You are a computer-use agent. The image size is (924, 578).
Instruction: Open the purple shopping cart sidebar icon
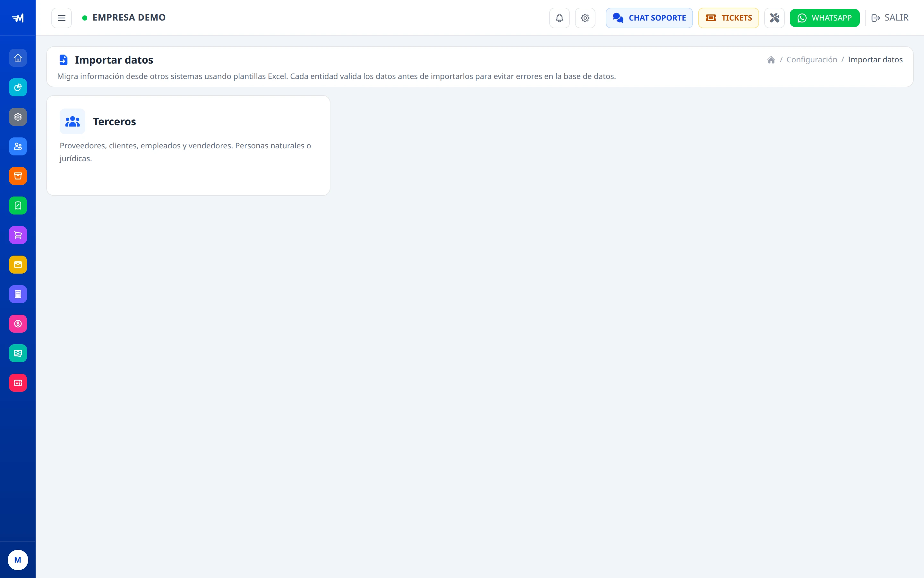(18, 235)
